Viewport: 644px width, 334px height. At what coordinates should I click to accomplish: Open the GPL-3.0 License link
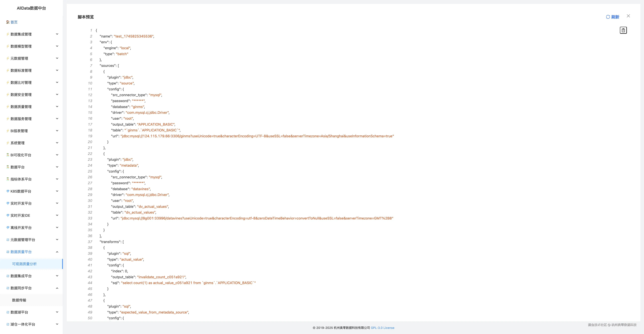[x=382, y=328]
